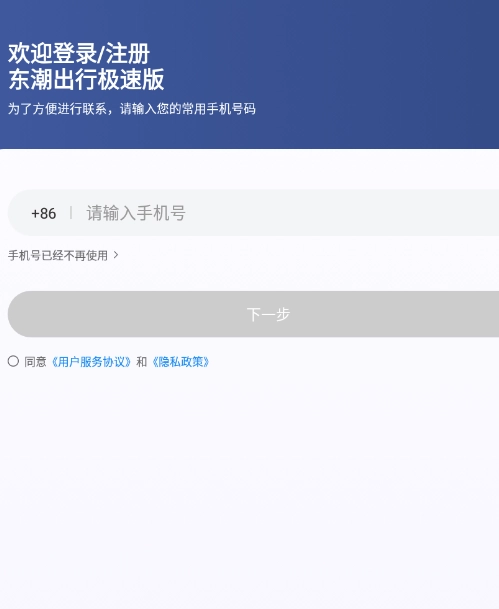Click the 下一步 button
This screenshot has height=609, width=499.
coord(253,314)
